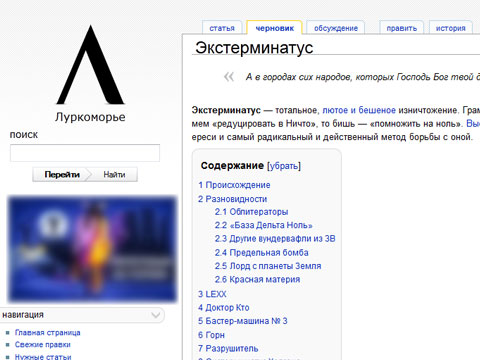Switch to the черновик tab
The image size is (480, 360).
[x=274, y=28]
